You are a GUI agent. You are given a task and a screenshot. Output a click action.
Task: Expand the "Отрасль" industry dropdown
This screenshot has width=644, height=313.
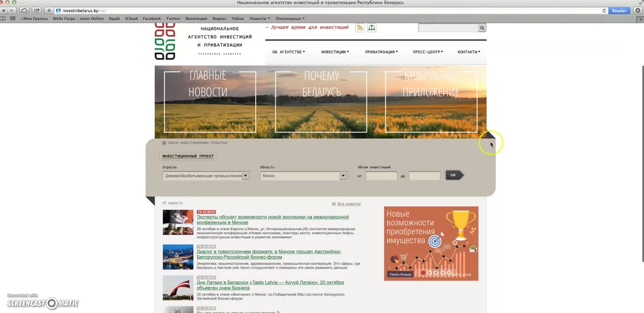(x=206, y=176)
